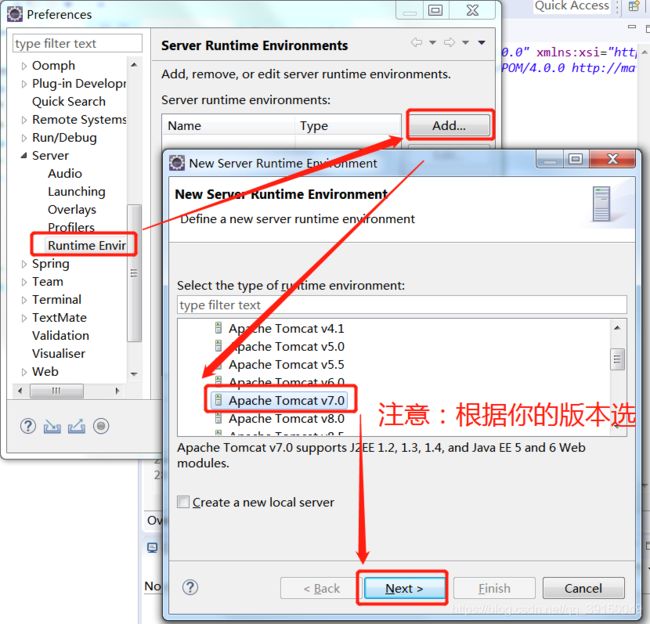Select Apache Tomcat v4.1 runtime
The height and width of the screenshot is (624, 650).
[286, 328]
